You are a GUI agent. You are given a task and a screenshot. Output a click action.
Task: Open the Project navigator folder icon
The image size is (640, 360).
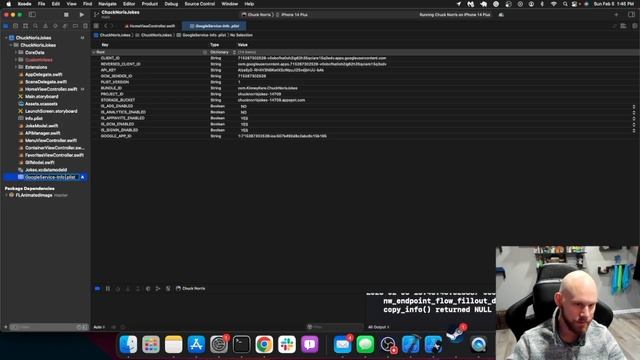[x=6, y=26]
